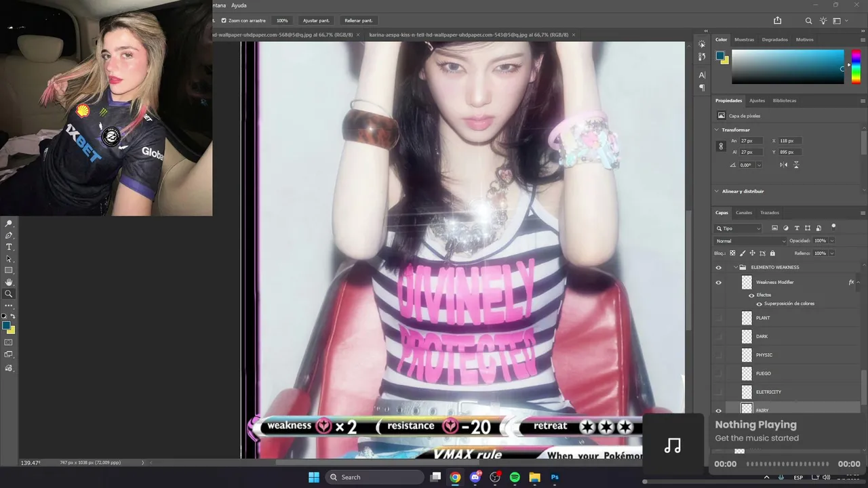The image size is (868, 488).
Task: Select the Dodge tool in the toolbar
Action: pyautogui.click(x=9, y=224)
